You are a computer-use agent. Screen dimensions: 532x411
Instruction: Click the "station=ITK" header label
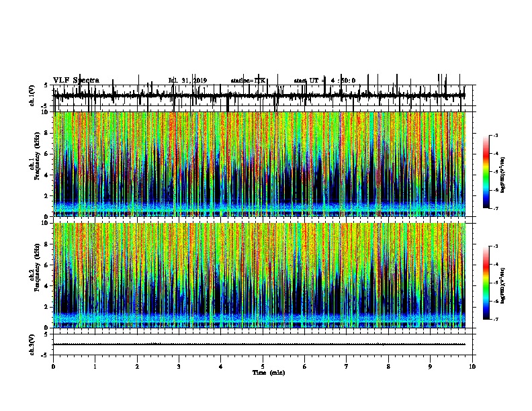[248, 81]
